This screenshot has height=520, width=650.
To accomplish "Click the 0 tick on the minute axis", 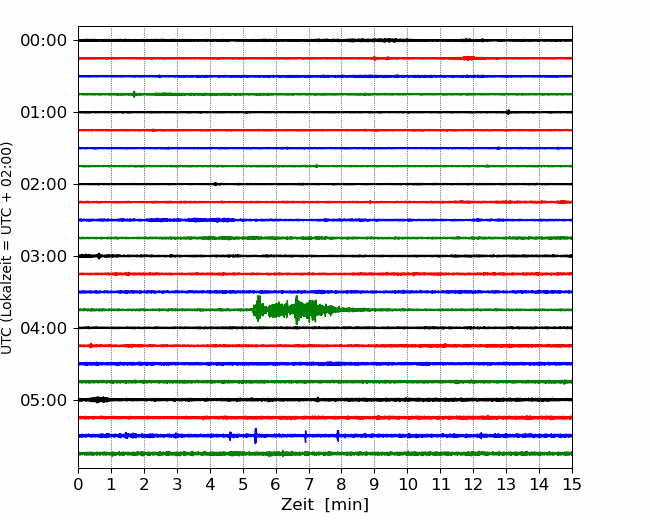I will coord(79,485).
